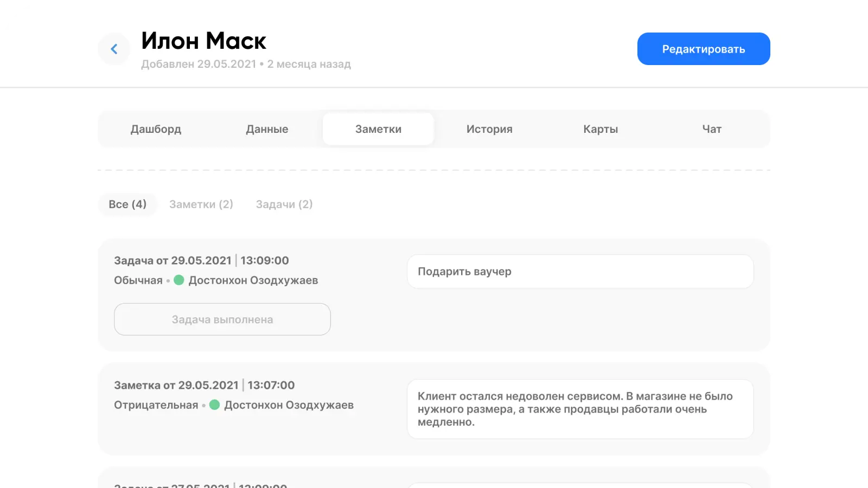Filter by Задачи (2)
Viewport: 868px width, 488px height.
pyautogui.click(x=284, y=204)
